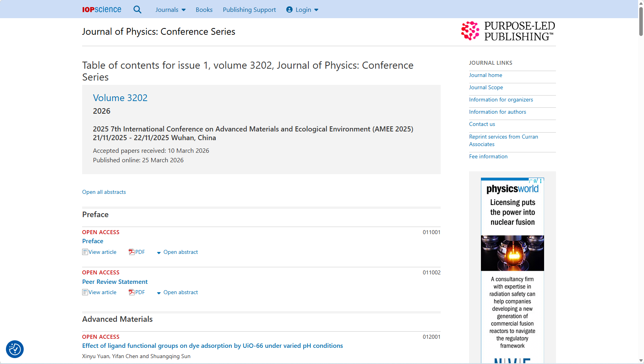Click View article icon for Preface
Image resolution: width=644 pixels, height=364 pixels.
tap(85, 252)
